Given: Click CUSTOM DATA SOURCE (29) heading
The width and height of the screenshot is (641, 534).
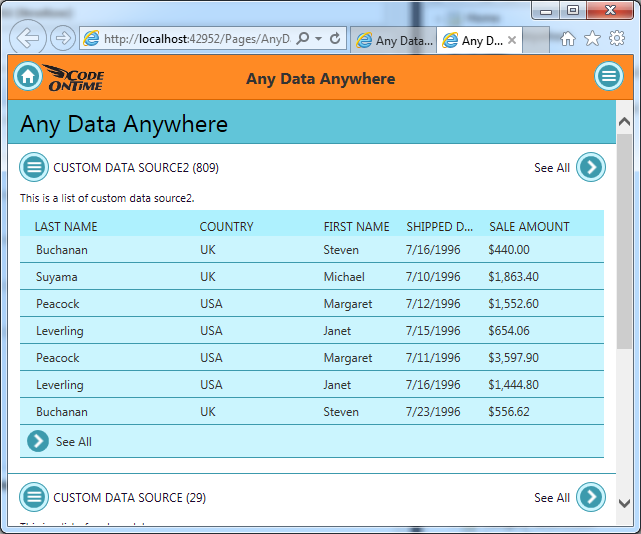Looking at the screenshot, I should [130, 498].
